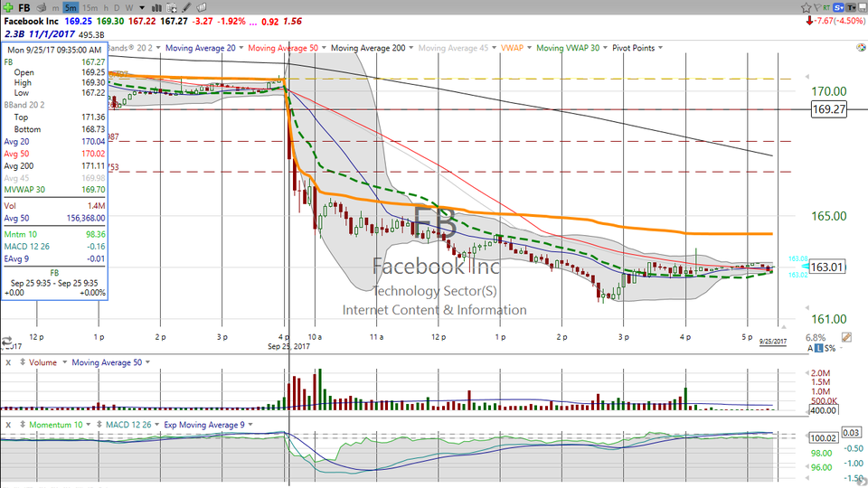Select the 5m timeframe
The image size is (868, 488).
tap(71, 8)
